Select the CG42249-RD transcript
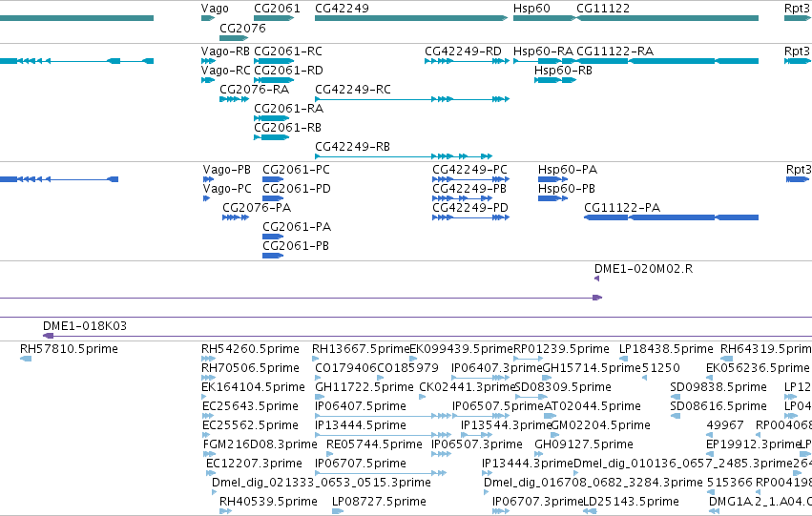 point(467,61)
